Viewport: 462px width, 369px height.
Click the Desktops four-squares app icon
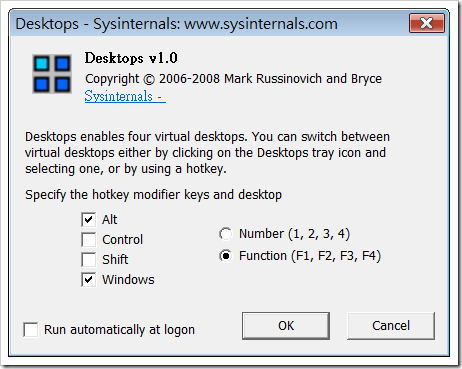pyautogui.click(x=52, y=74)
